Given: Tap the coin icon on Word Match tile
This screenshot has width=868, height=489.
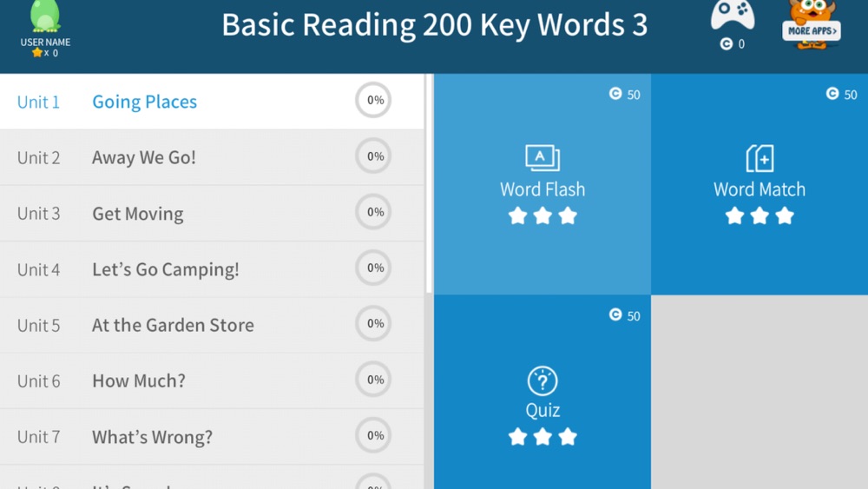Looking at the screenshot, I should 832,94.
